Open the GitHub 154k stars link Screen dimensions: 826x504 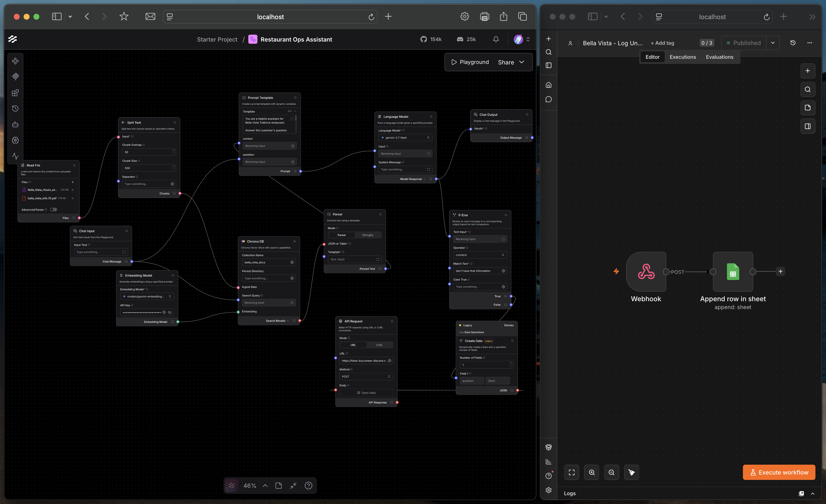(x=431, y=39)
